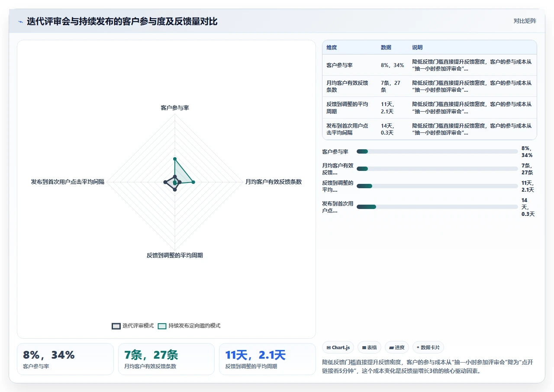Click the 迭代评审模式 legend color box
The height and width of the screenshot is (392, 554).
click(x=116, y=326)
